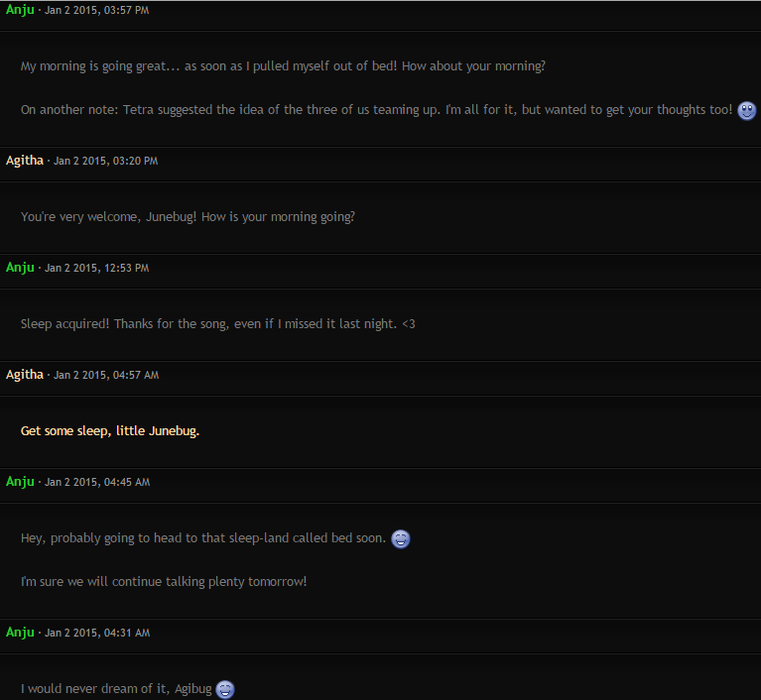The width and height of the screenshot is (761, 700).
Task: Click Anju username on 04:45 AM message
Action: click(x=20, y=482)
